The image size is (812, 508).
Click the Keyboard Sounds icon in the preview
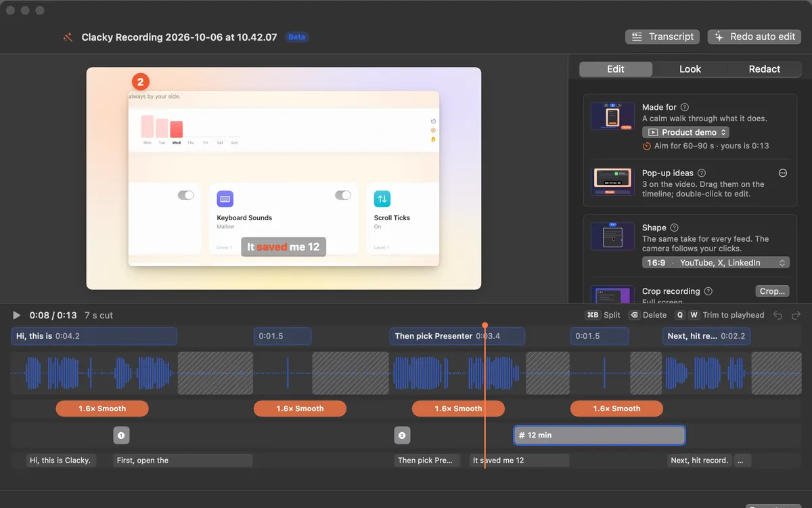[x=225, y=198]
